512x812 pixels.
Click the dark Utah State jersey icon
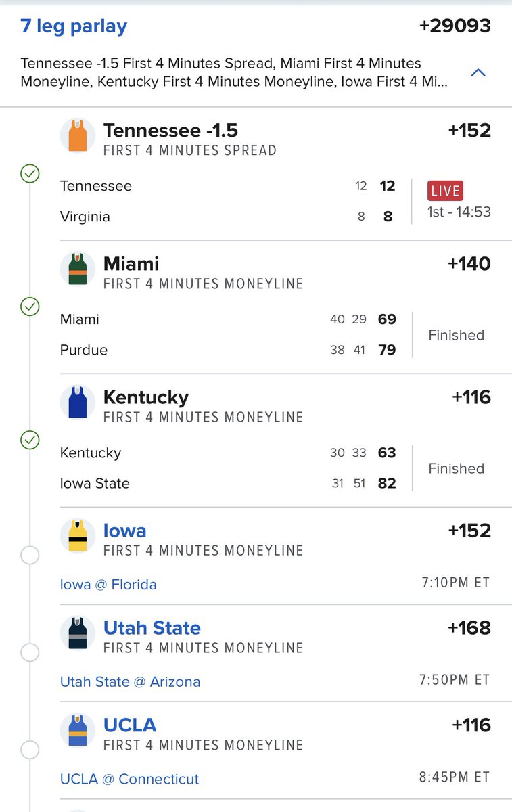[77, 633]
